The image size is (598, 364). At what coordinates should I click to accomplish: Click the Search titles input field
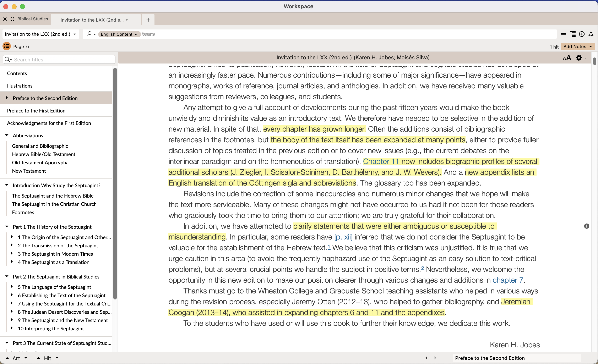click(63, 60)
